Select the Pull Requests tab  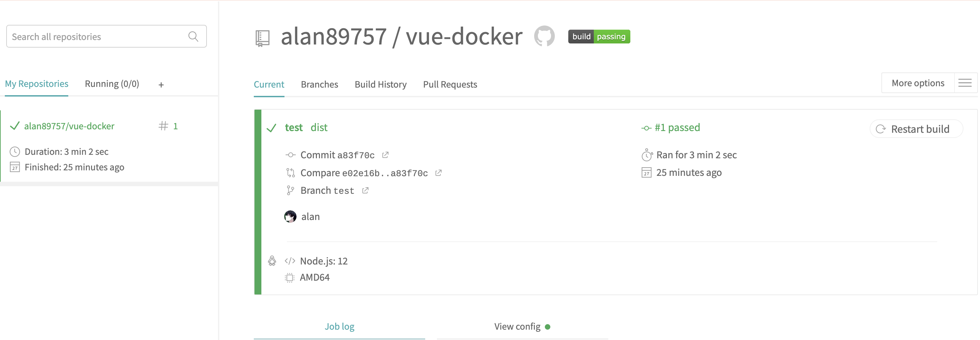point(450,84)
